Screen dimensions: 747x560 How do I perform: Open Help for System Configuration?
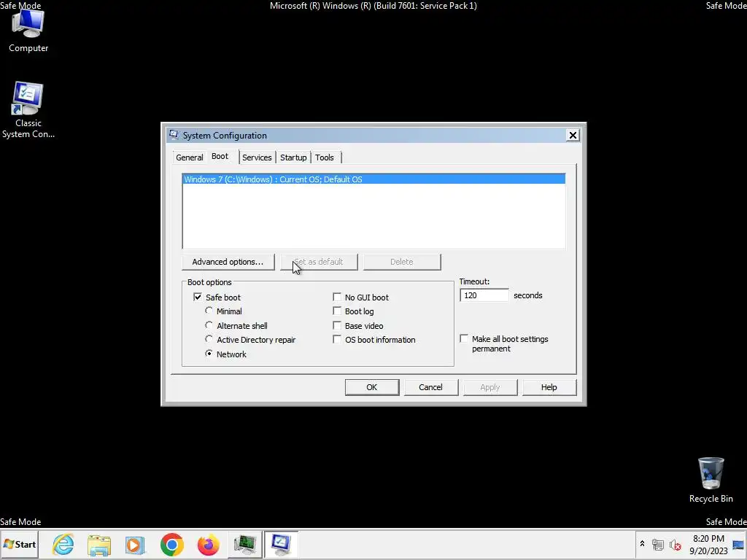[x=549, y=387]
